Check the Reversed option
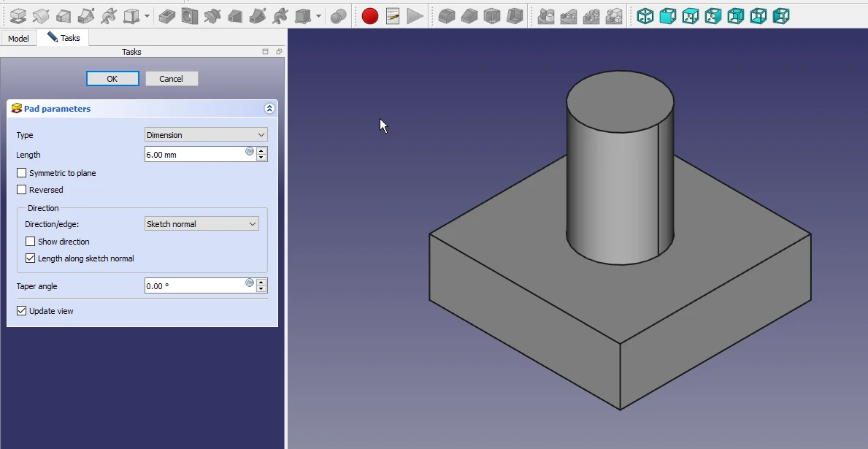868x449 pixels. (x=22, y=190)
